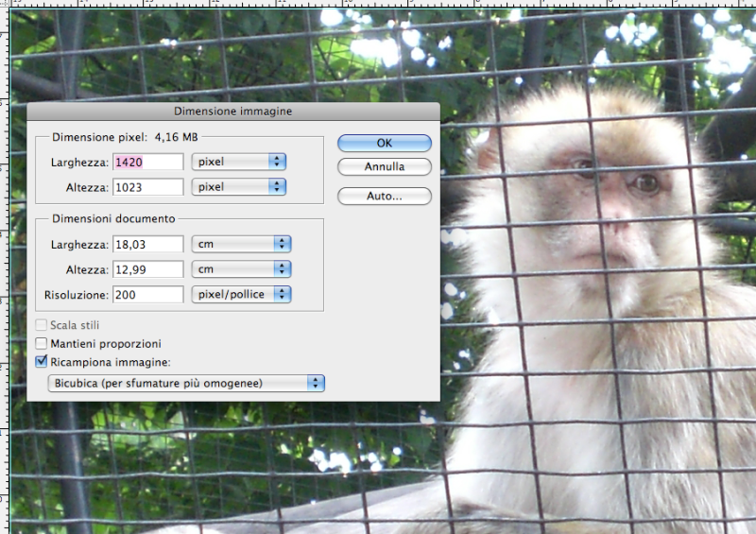Uncheck the Ricampiona immagine checkbox
The height and width of the screenshot is (534, 756).
(42, 362)
